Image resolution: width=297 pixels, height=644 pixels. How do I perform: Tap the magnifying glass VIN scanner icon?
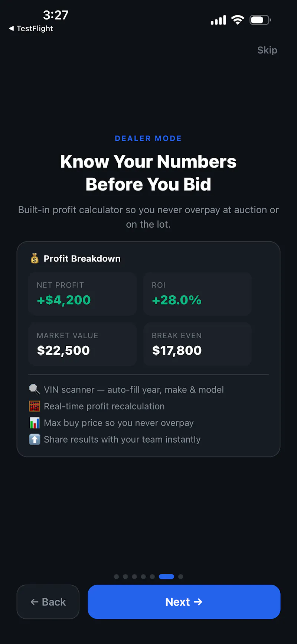pos(35,390)
